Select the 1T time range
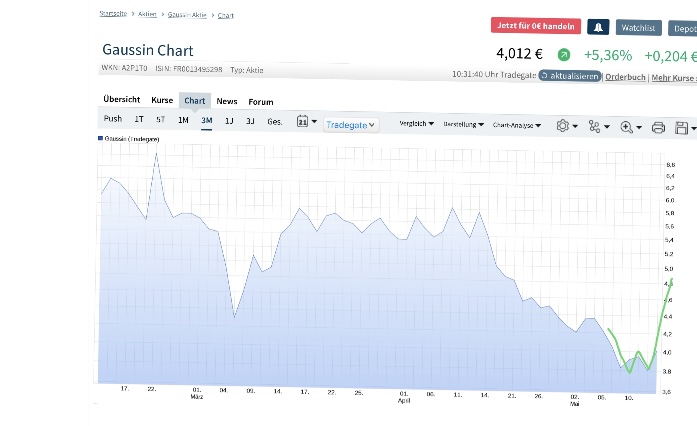The image size is (697, 426). pos(139,119)
